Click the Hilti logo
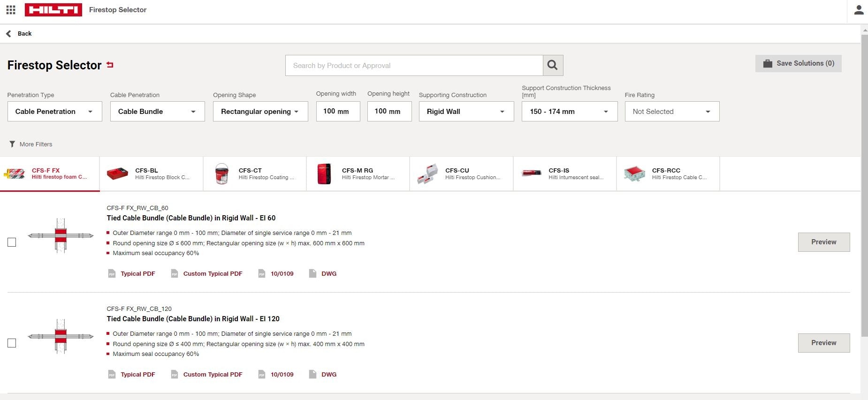This screenshot has width=868, height=400. coord(53,10)
